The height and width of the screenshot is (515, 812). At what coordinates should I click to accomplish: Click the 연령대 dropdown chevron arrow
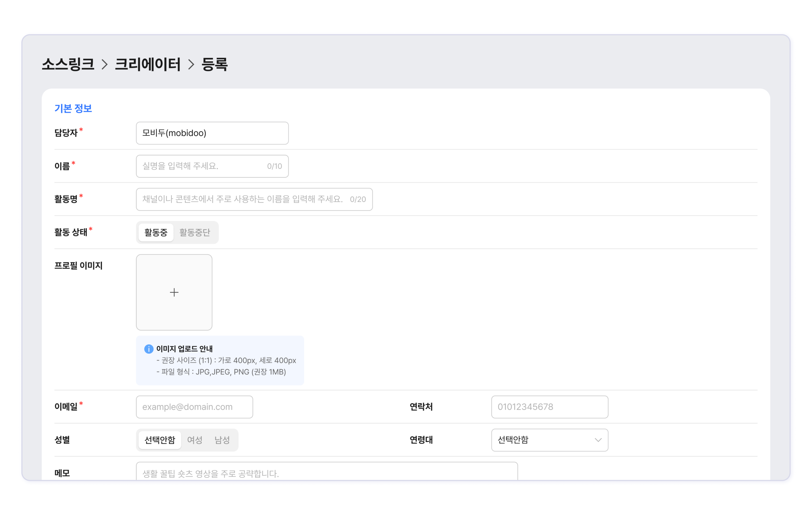coord(598,440)
